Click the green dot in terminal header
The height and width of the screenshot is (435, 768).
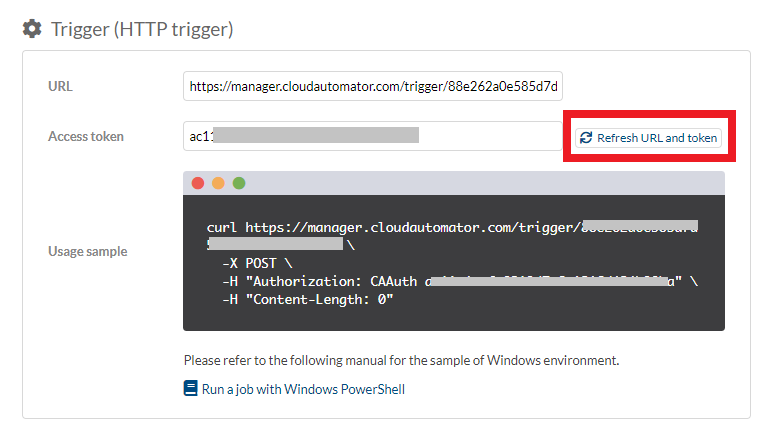(x=239, y=183)
